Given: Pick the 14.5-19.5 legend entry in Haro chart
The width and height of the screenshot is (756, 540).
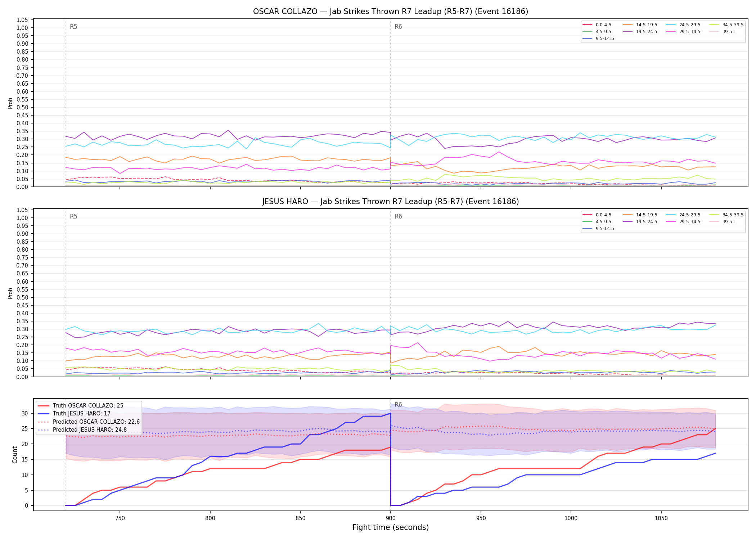Looking at the screenshot, I should (640, 215).
